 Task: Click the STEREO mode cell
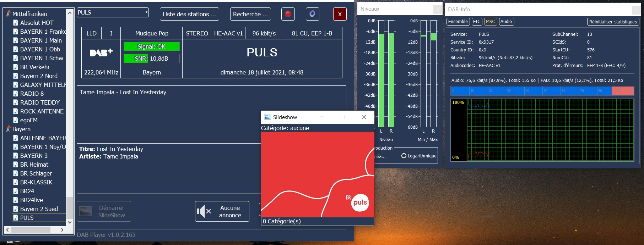click(197, 33)
